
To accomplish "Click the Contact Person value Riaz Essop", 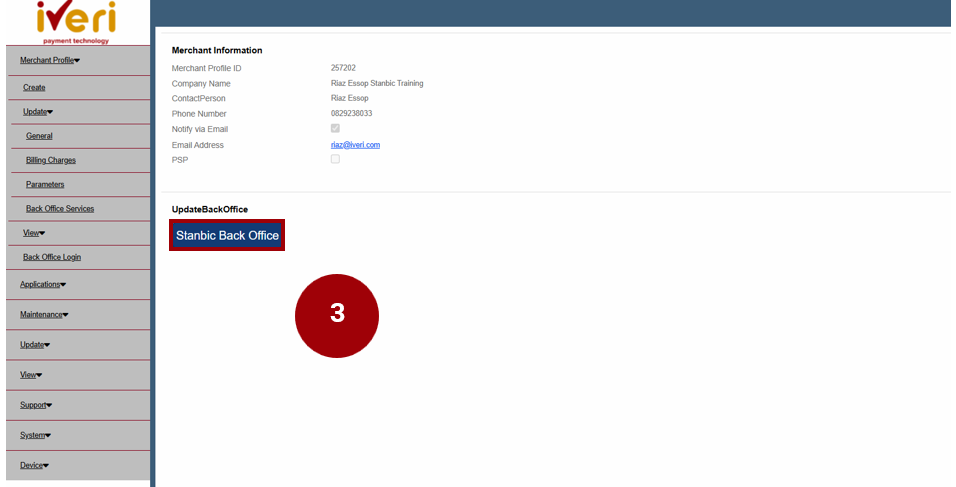I will pyautogui.click(x=349, y=98).
